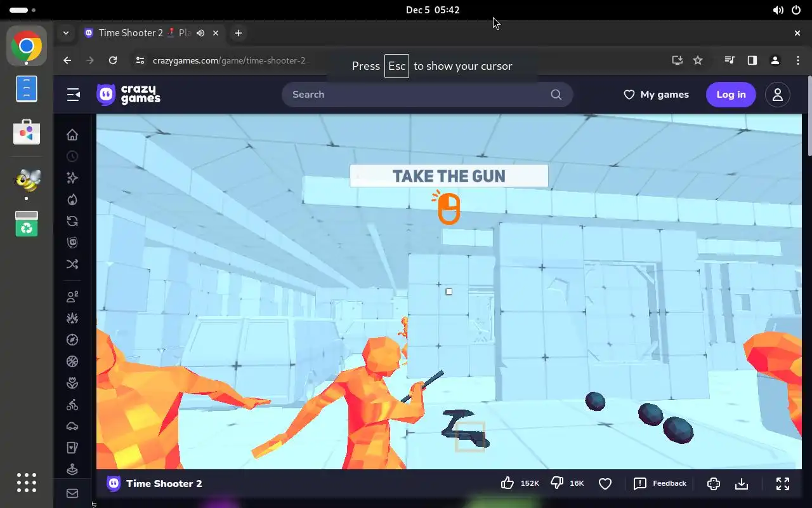Click the Log in button

click(x=731, y=95)
